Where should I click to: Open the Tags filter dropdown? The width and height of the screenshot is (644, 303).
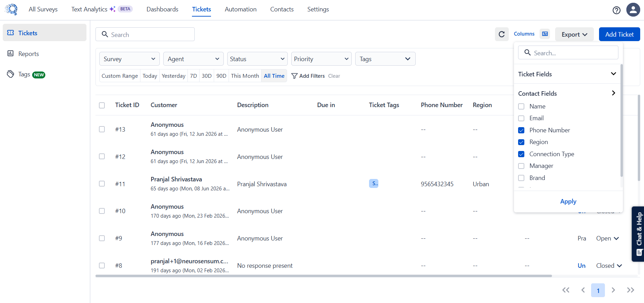(385, 59)
